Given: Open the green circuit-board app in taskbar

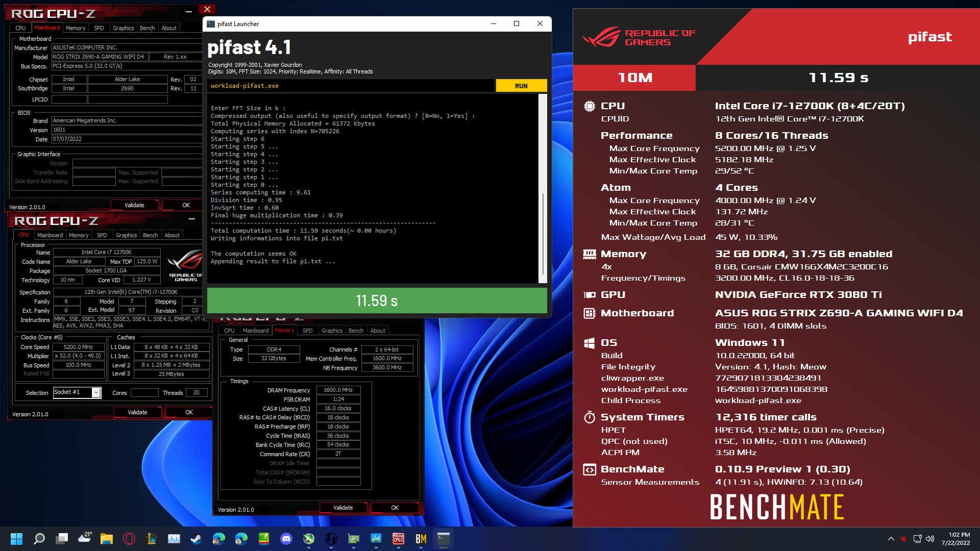Looking at the screenshot, I should 354,539.
